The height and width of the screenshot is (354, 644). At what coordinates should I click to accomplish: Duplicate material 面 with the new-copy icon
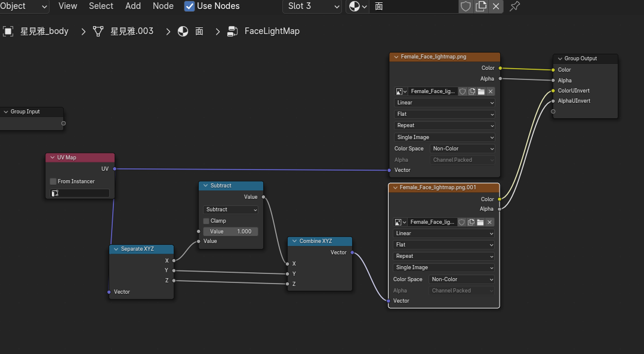coord(480,7)
